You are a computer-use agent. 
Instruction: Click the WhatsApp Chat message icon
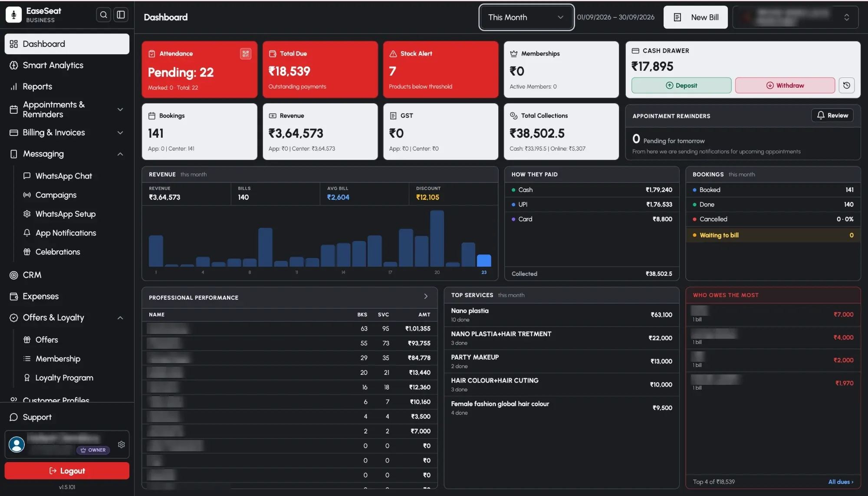point(27,176)
